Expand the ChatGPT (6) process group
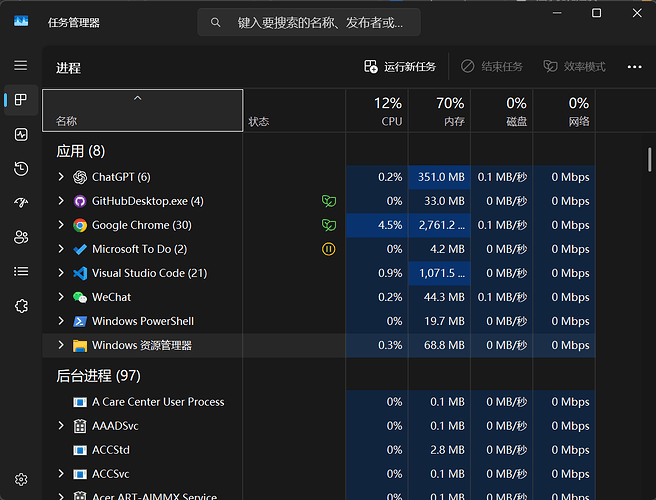 [61, 177]
